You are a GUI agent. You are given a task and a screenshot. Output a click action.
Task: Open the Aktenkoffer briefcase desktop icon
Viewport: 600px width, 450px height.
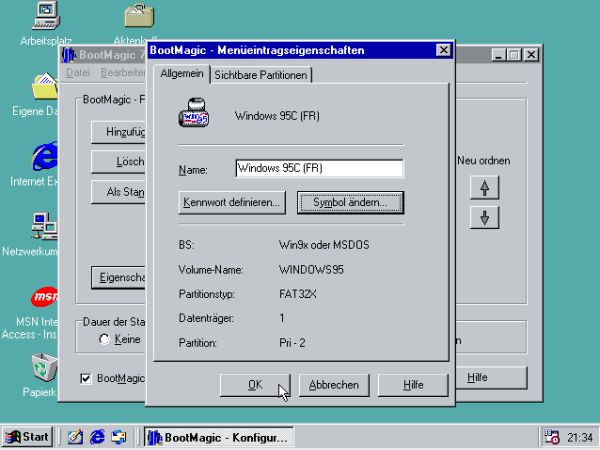(x=139, y=16)
